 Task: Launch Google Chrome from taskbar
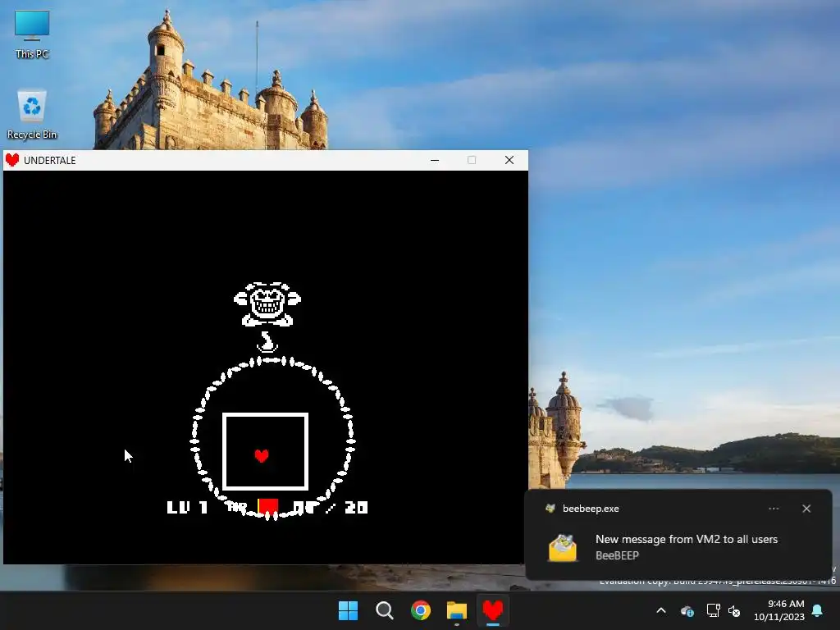pos(421,610)
